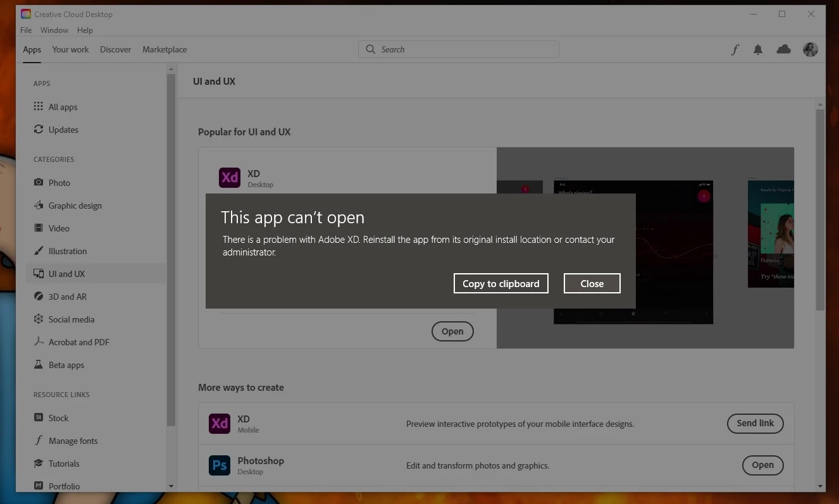Image resolution: width=839 pixels, height=504 pixels.
Task: Click the search magnifier icon
Action: click(x=371, y=49)
